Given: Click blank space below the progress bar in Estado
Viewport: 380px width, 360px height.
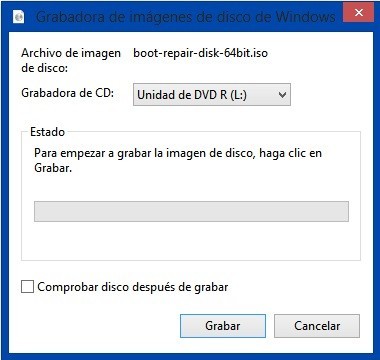Looking at the screenshot, I should (191, 240).
